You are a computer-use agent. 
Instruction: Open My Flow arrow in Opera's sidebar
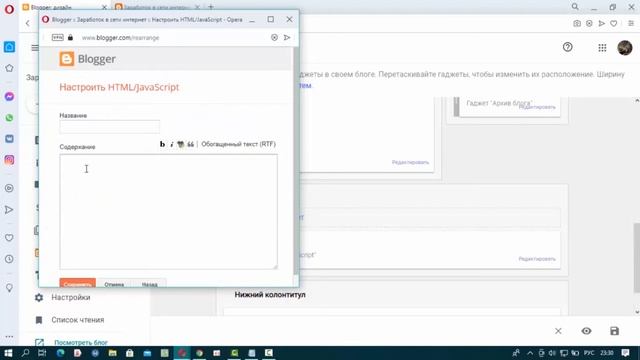[9, 210]
